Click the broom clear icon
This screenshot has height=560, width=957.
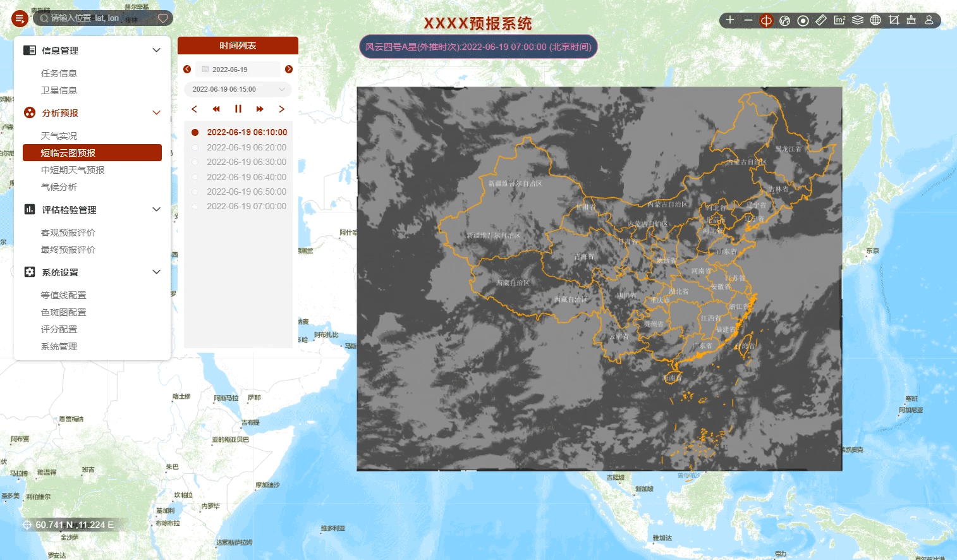[x=911, y=20]
